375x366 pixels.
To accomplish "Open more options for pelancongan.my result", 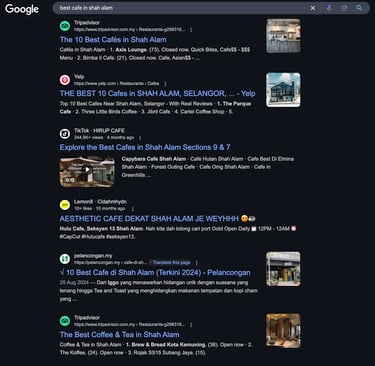I will click(x=197, y=263).
